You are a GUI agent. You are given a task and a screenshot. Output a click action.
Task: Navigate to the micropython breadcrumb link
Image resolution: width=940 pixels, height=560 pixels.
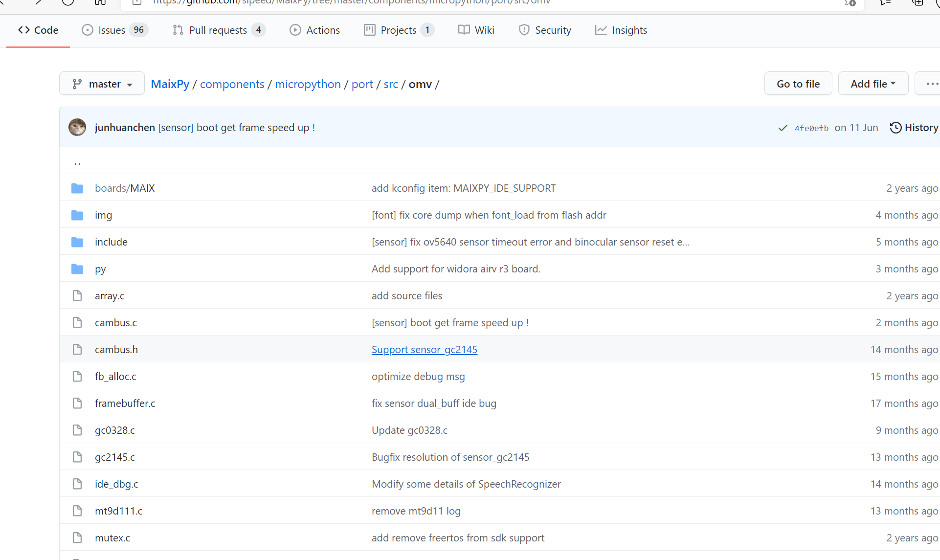308,84
